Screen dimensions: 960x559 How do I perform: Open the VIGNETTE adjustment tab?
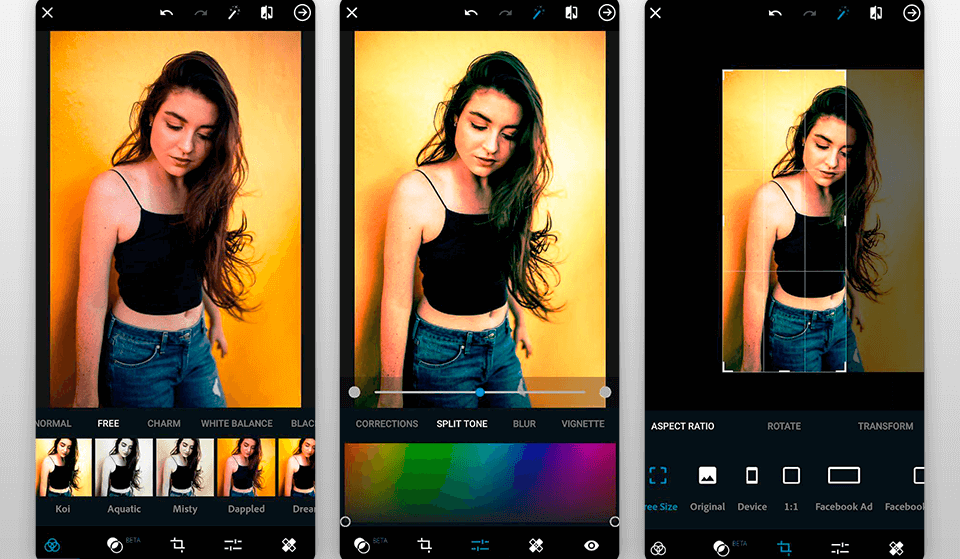[582, 424]
